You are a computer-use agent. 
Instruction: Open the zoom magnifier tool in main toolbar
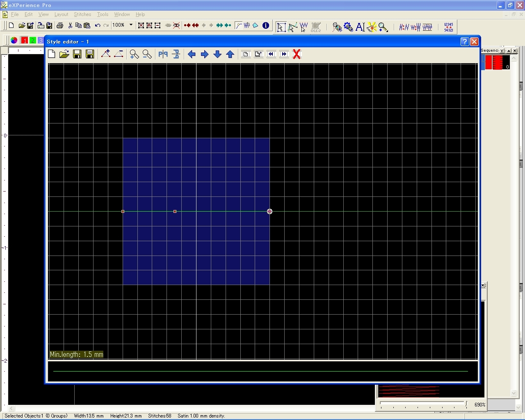[x=383, y=27]
